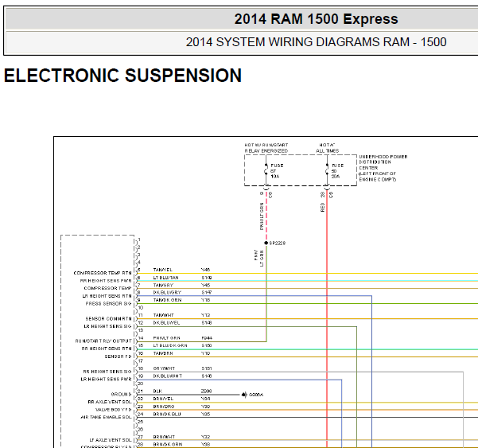Screen dimensions: 478x448
Task: Click "2014 SYSTEM WIRING DIAGRAMS RAM - 1500" subtitle
Action: tap(316, 42)
